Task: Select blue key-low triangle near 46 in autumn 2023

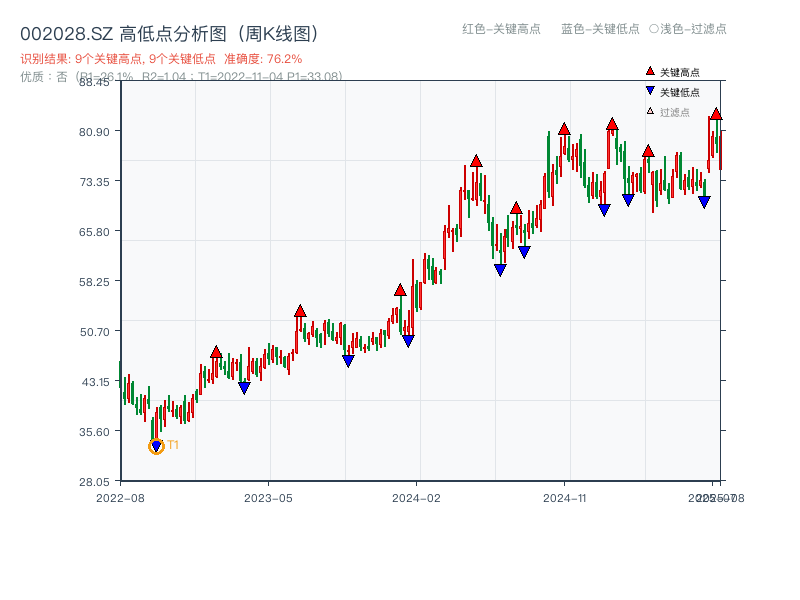Action: tap(348, 361)
